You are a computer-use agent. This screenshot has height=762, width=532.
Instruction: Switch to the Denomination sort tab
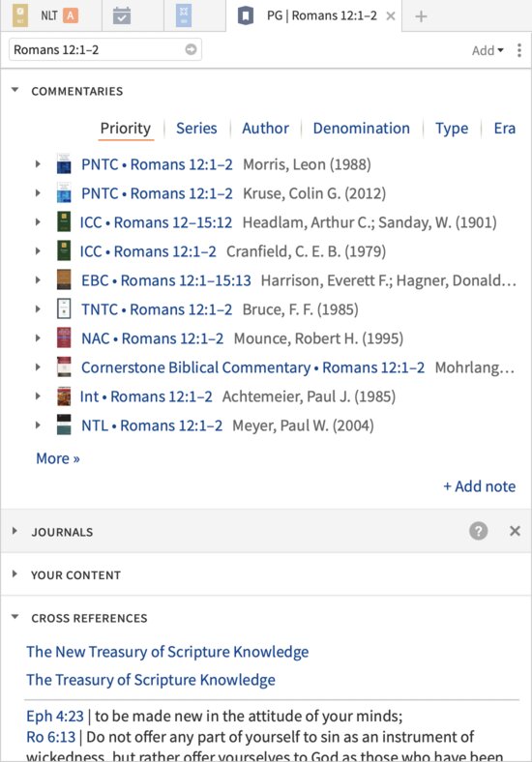[x=362, y=128]
